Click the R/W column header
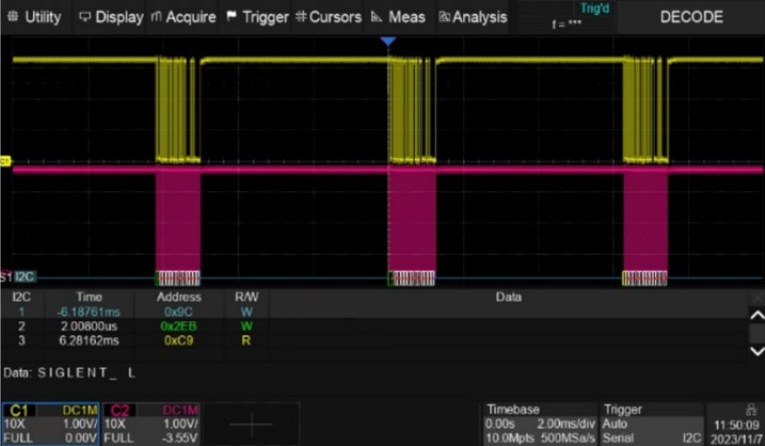The image size is (765, 446). pos(246,297)
